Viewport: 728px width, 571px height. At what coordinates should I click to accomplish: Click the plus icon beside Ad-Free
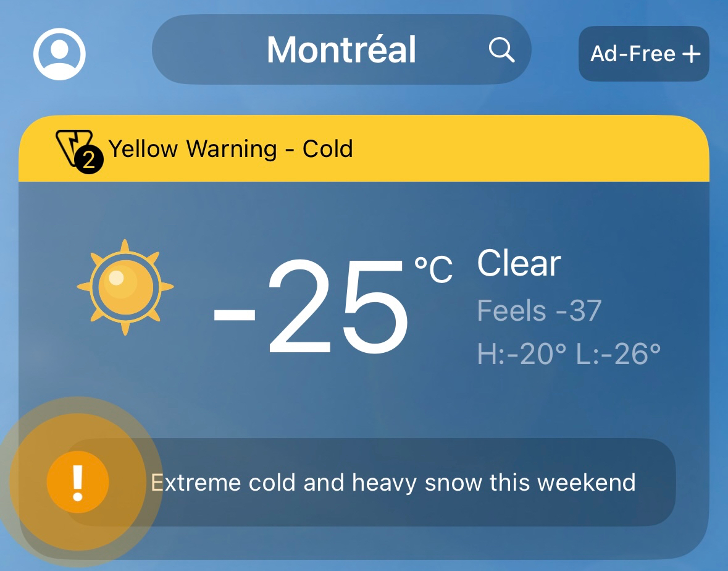coord(691,54)
